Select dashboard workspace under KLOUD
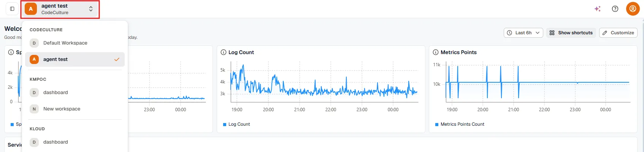The width and height of the screenshot is (644, 152). (x=75, y=142)
